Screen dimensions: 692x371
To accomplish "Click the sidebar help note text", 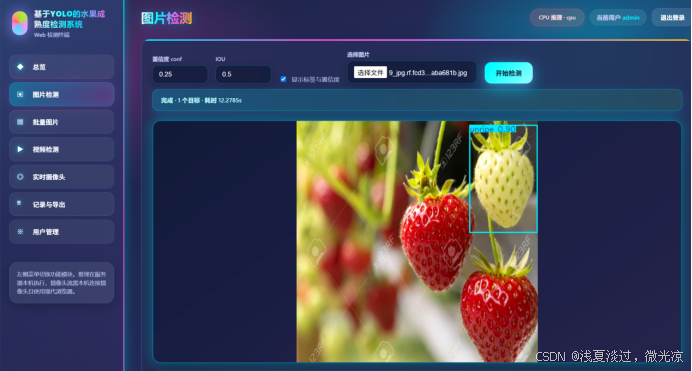I will click(x=61, y=282).
